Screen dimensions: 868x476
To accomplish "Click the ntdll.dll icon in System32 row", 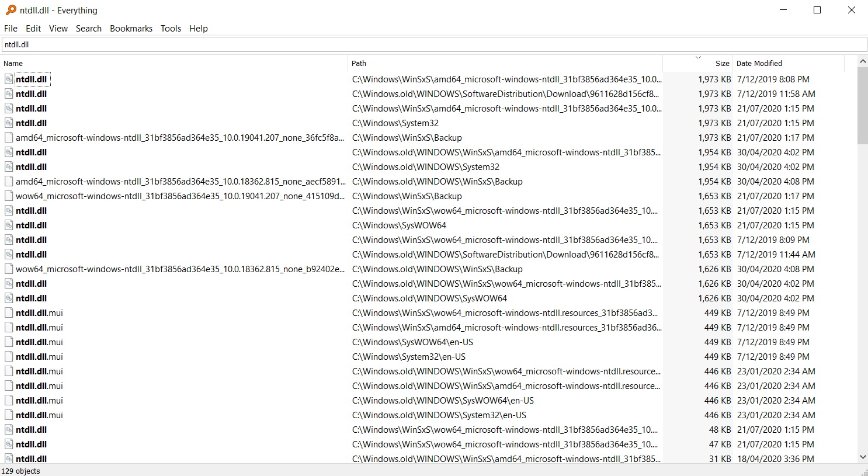I will click(x=9, y=123).
